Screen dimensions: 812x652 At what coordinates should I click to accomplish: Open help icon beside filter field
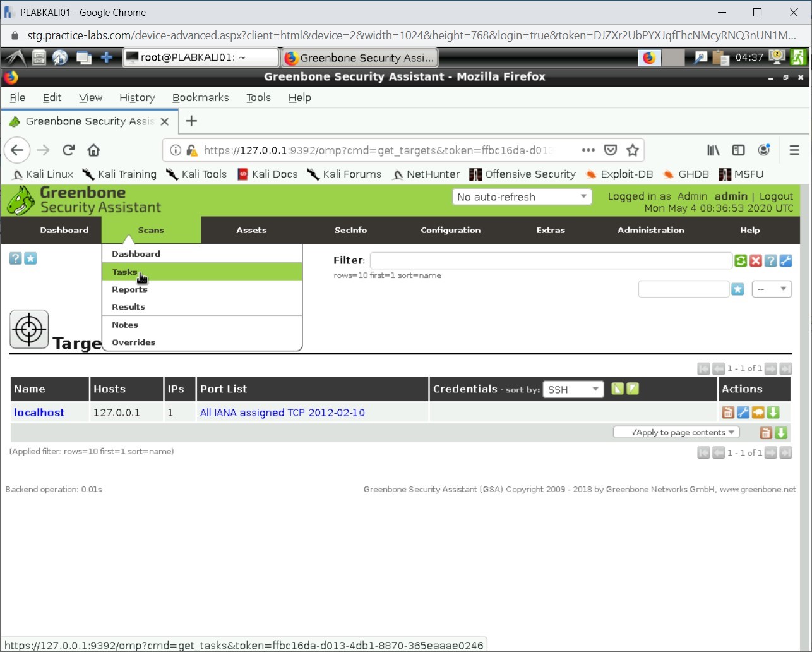[x=770, y=260]
